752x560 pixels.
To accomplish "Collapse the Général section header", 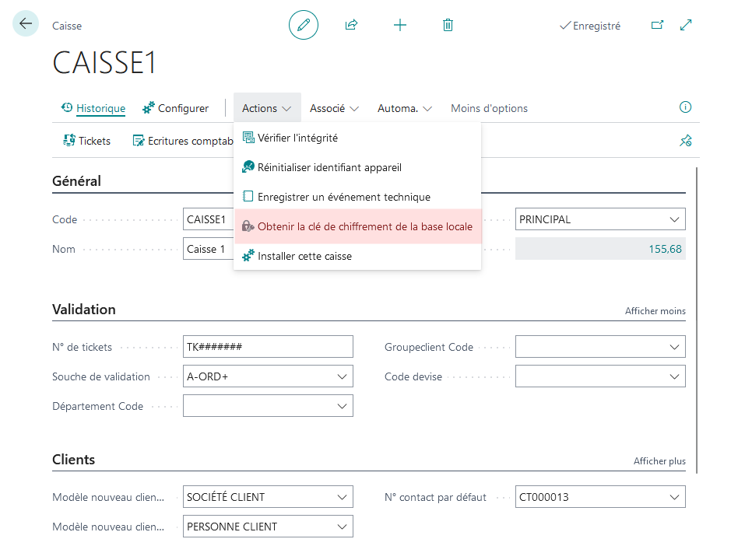I will point(77,181).
